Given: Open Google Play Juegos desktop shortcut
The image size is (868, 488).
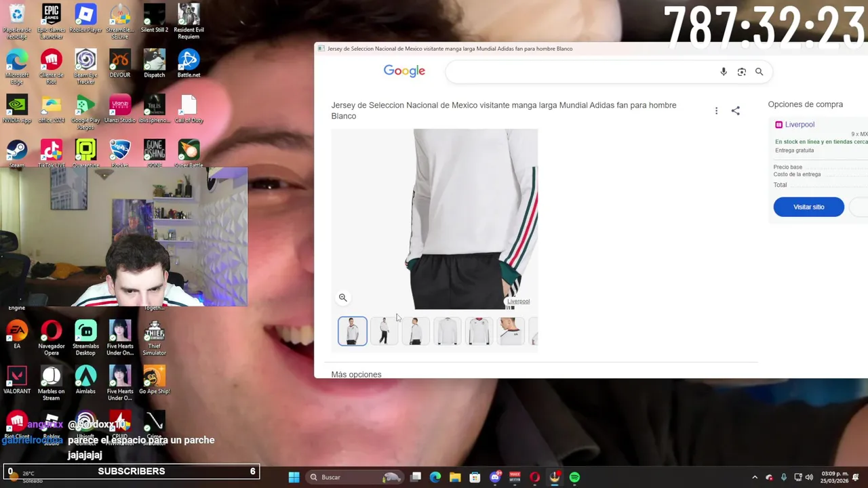Looking at the screenshot, I should coord(85,113).
